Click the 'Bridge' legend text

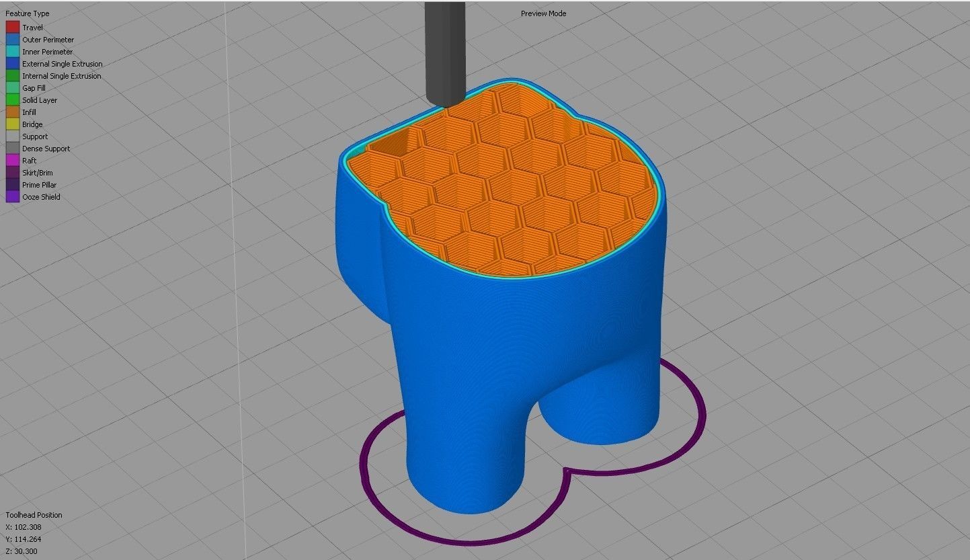(32, 124)
